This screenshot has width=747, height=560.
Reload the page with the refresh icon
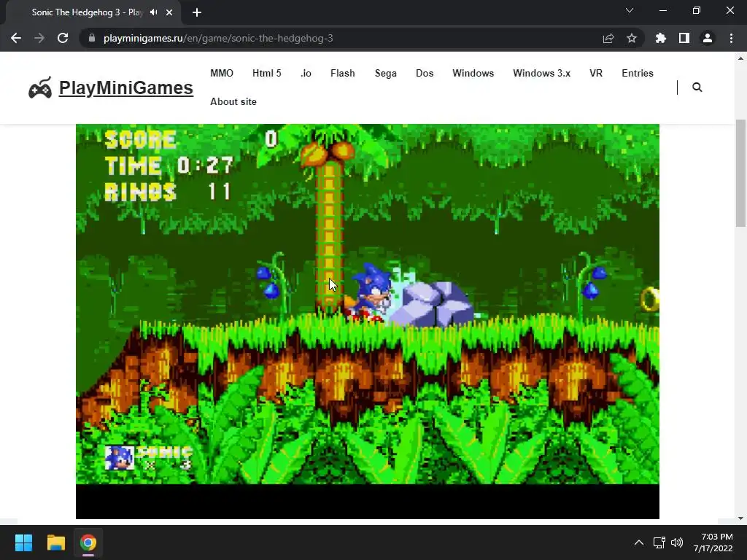63,38
